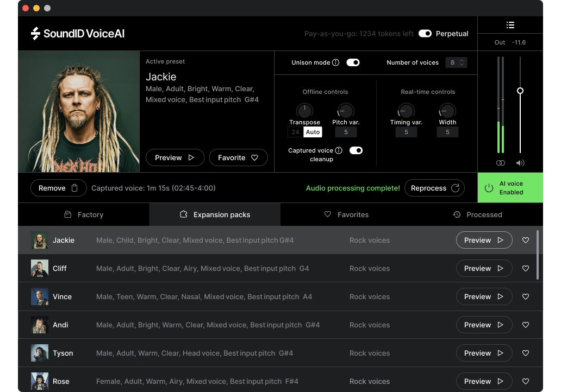Click Vince's avatar thumbnail
Viewport: 561px width, 392px height.
40,296
